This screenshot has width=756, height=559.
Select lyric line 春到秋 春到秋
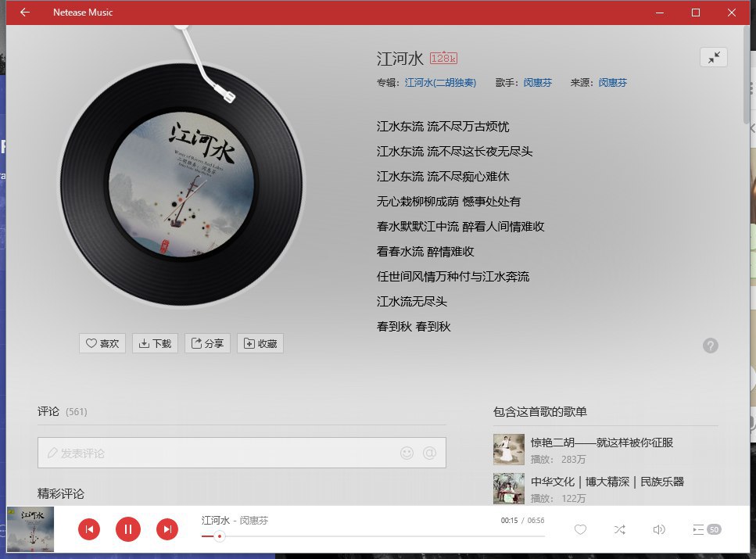coord(414,327)
